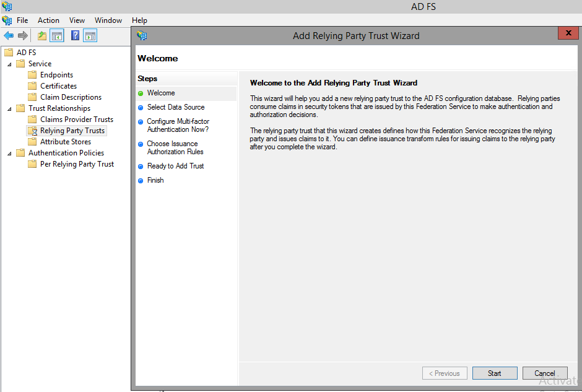Select Claims Provider Trusts in the tree
Screen dimensions: 582x392
tap(76, 120)
